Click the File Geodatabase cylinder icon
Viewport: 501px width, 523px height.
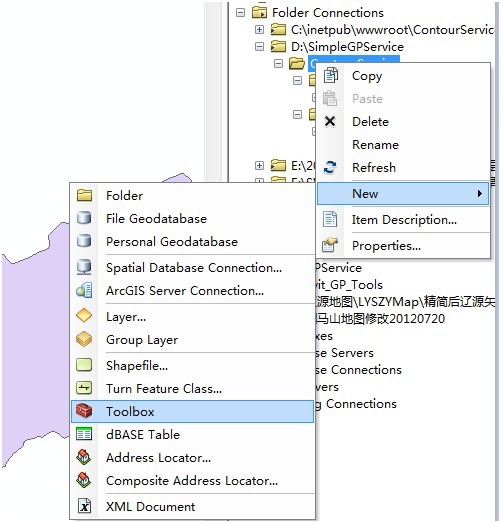(84, 218)
